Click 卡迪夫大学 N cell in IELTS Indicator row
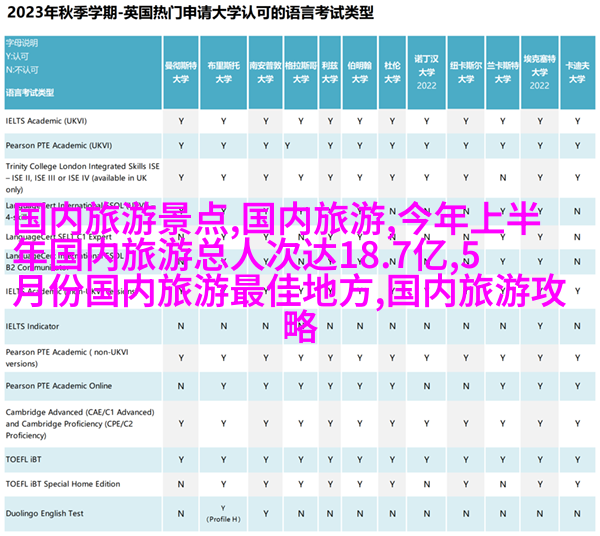600x536 pixels. tap(577, 326)
